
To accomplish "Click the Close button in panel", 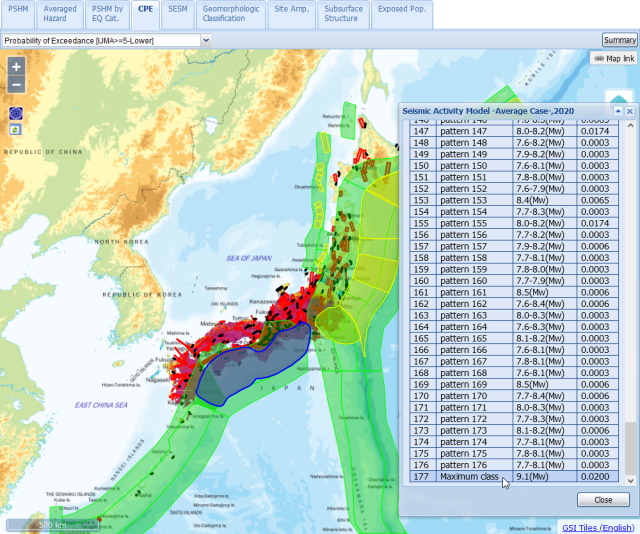I will point(603,500).
